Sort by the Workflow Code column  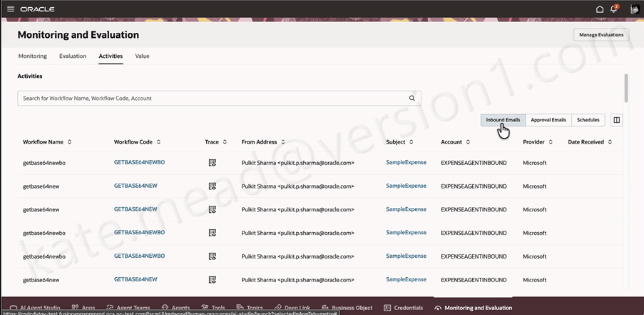(x=158, y=142)
